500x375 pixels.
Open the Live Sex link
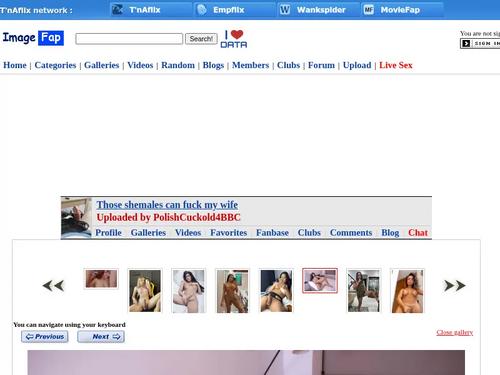tap(396, 65)
